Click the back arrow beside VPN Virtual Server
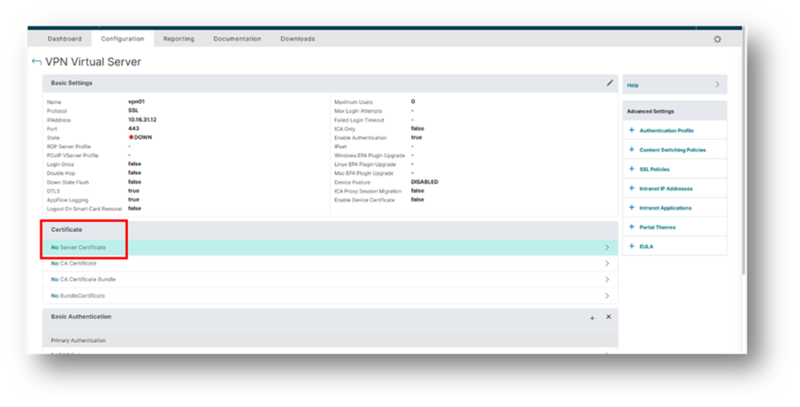This screenshot has height=407, width=800. (x=36, y=62)
